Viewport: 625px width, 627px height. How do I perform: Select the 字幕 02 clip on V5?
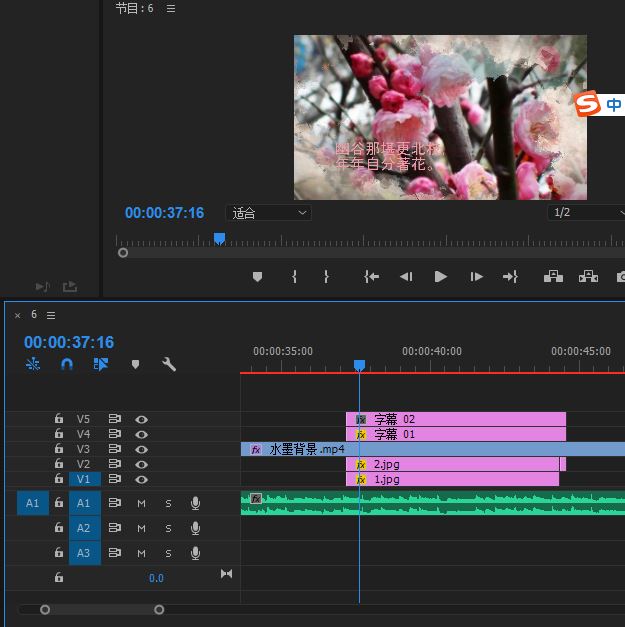pos(460,420)
